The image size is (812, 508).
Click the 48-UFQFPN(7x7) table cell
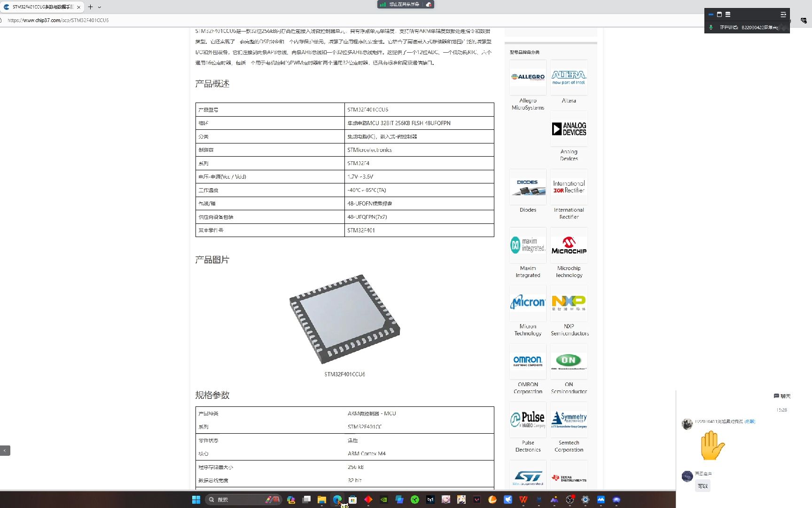419,217
